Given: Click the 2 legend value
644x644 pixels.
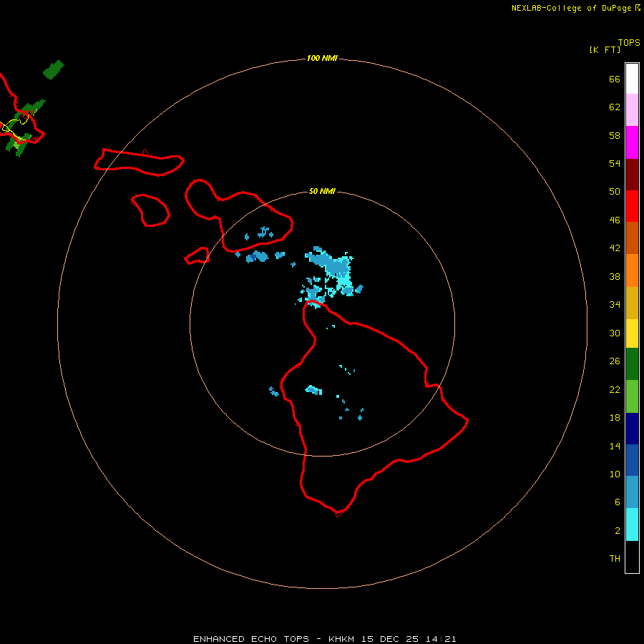Looking at the screenshot, I should point(617,531).
